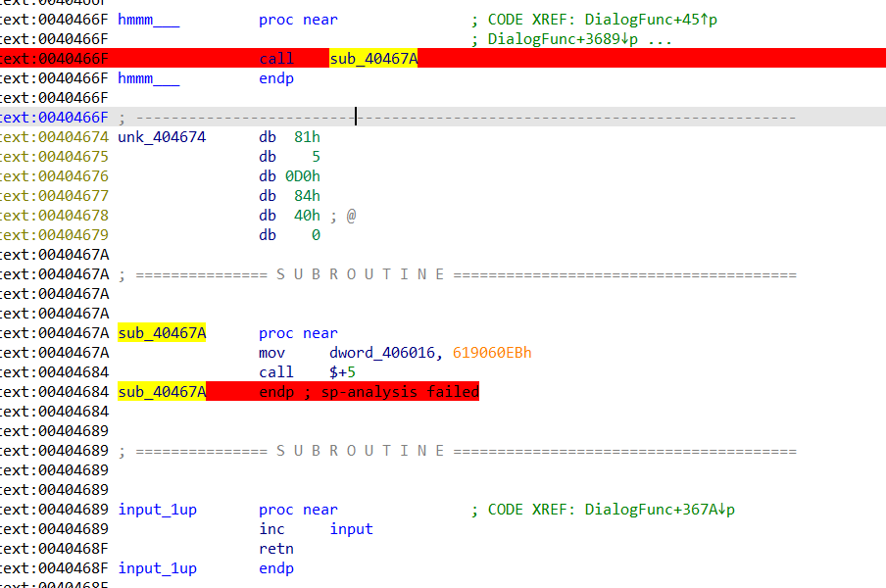This screenshot has width=886, height=588.
Task: Select the unk_404674 data label
Action: coord(162,137)
